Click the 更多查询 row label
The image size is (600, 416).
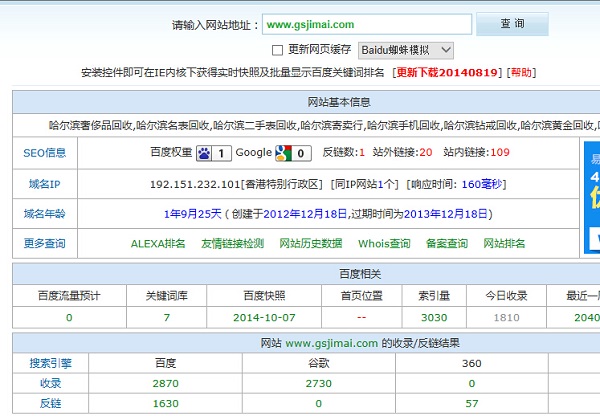click(45, 243)
